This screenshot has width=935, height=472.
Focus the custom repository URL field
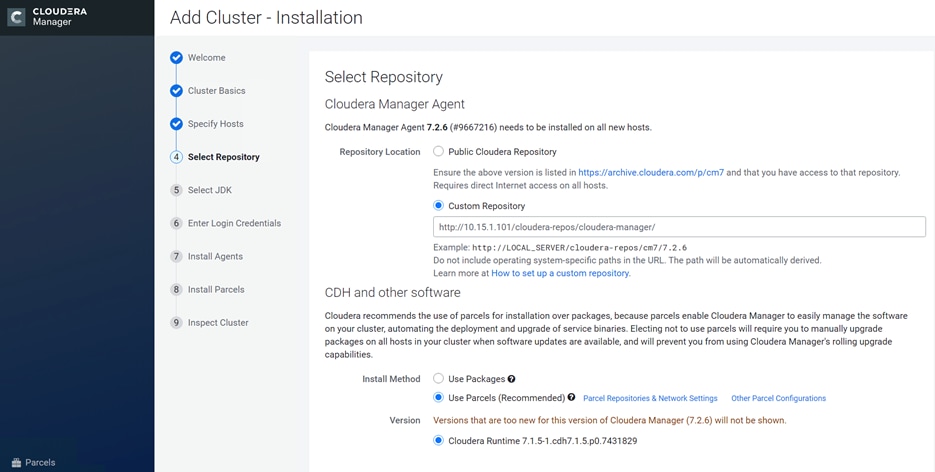point(679,227)
